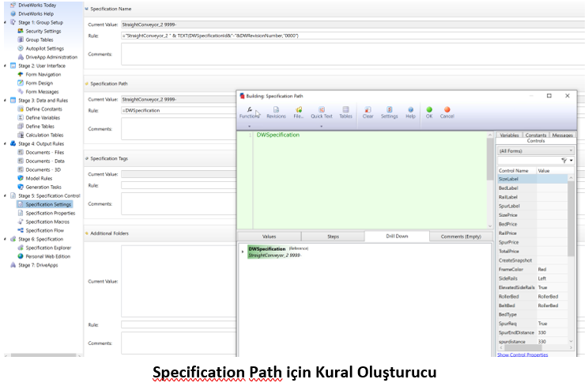Switch to the Values tab
This screenshot has height=383, width=588.
[x=269, y=237]
